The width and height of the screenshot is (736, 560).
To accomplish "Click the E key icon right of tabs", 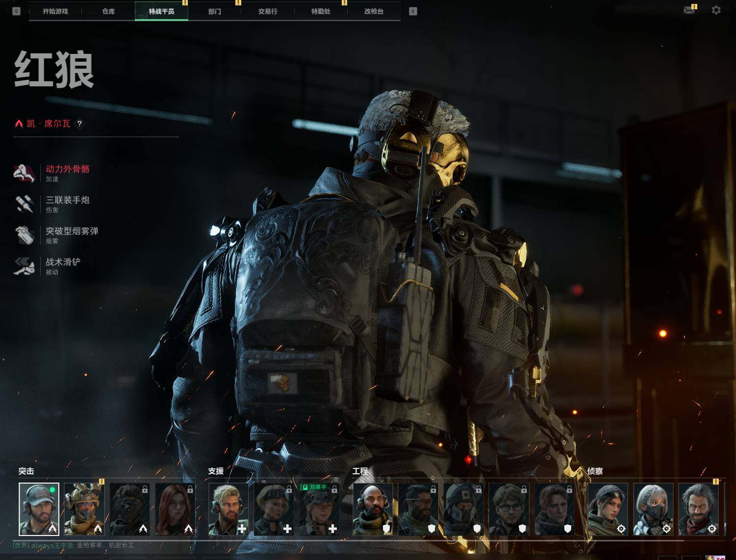I will pyautogui.click(x=413, y=11).
